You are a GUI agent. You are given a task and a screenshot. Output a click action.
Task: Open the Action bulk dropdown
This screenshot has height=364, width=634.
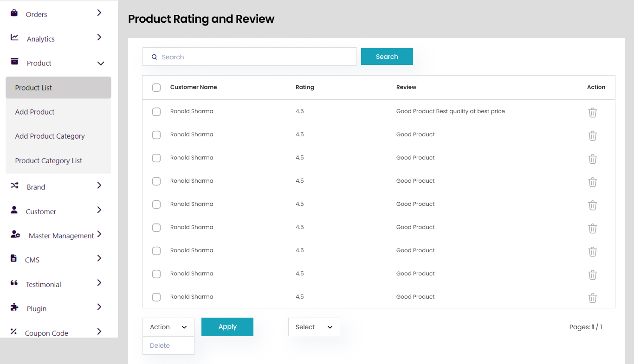(168, 327)
